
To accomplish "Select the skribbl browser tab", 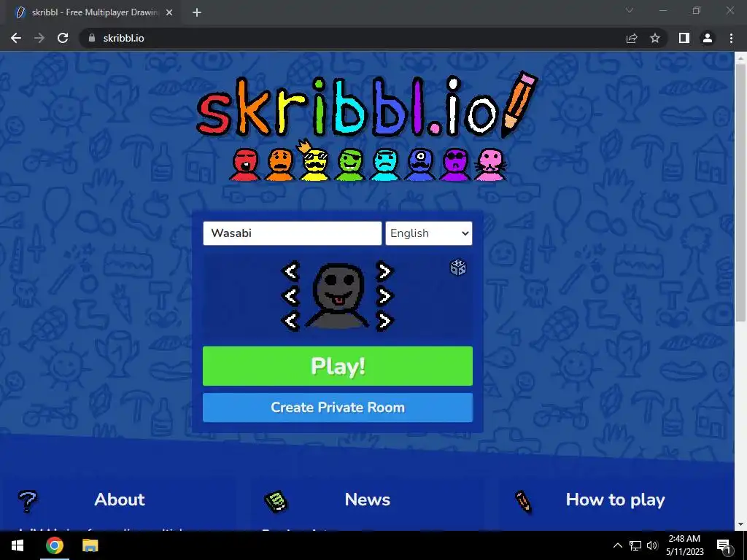I will [93, 12].
